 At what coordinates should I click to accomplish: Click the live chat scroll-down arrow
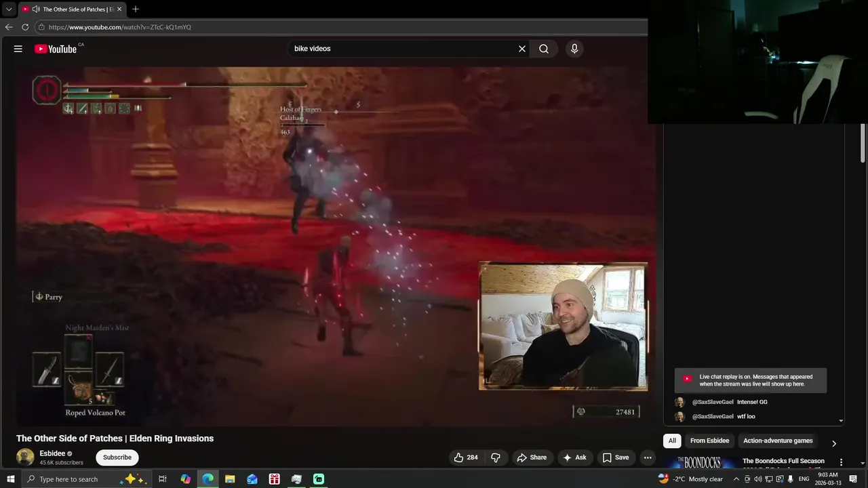point(841,421)
